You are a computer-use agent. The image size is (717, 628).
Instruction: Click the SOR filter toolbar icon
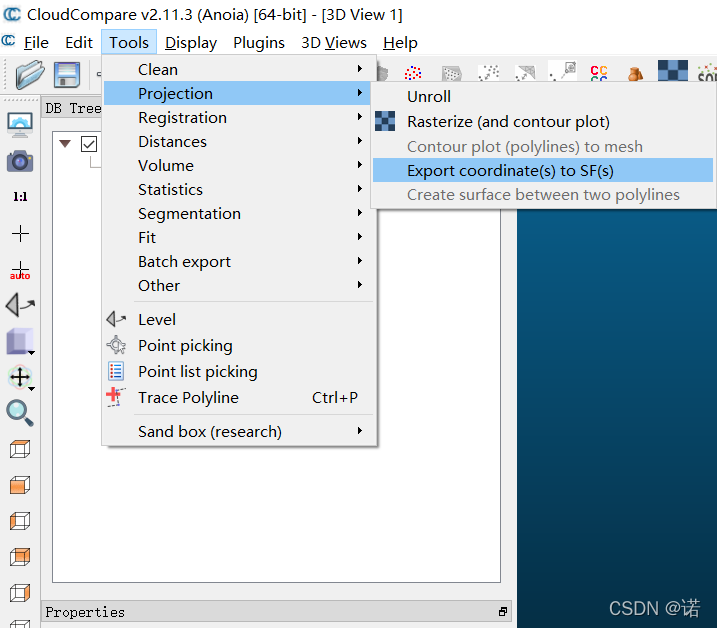707,73
